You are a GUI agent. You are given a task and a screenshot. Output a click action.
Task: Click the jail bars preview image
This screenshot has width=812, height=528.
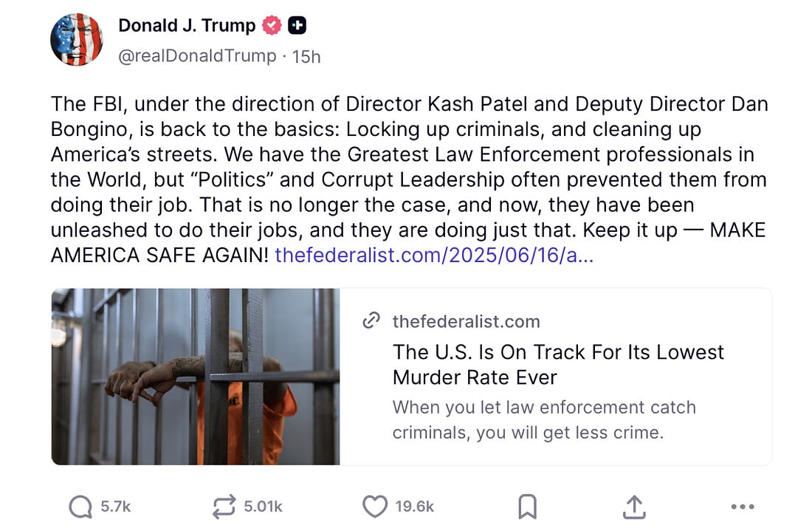196,377
